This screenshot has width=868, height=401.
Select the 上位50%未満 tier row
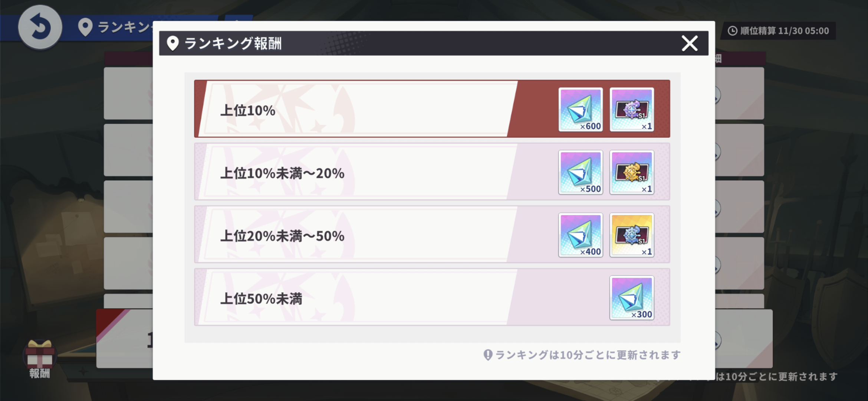point(356,298)
